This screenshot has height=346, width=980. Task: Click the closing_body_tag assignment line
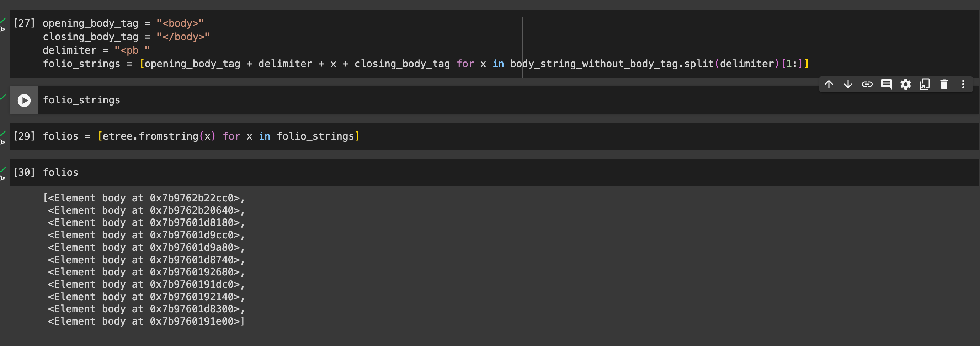pos(126,37)
